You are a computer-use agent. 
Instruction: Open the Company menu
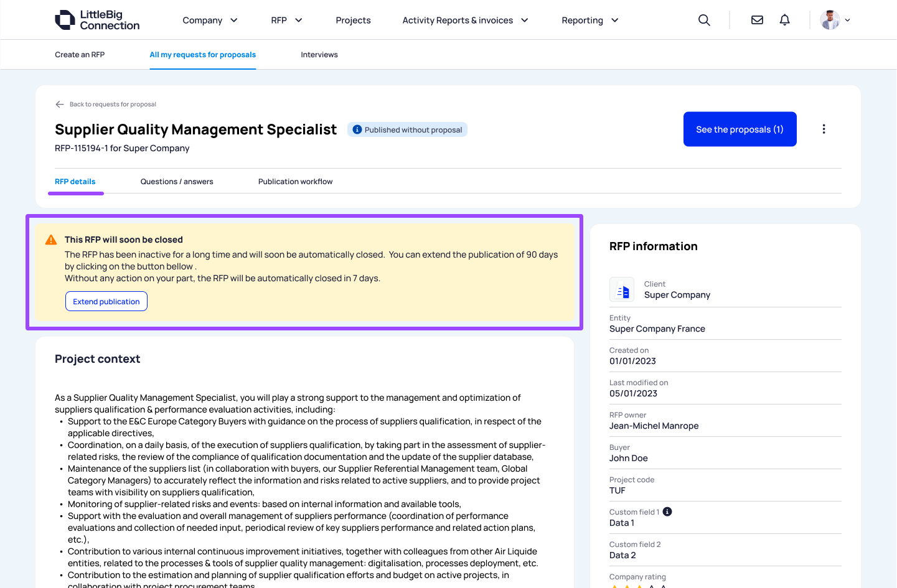202,20
